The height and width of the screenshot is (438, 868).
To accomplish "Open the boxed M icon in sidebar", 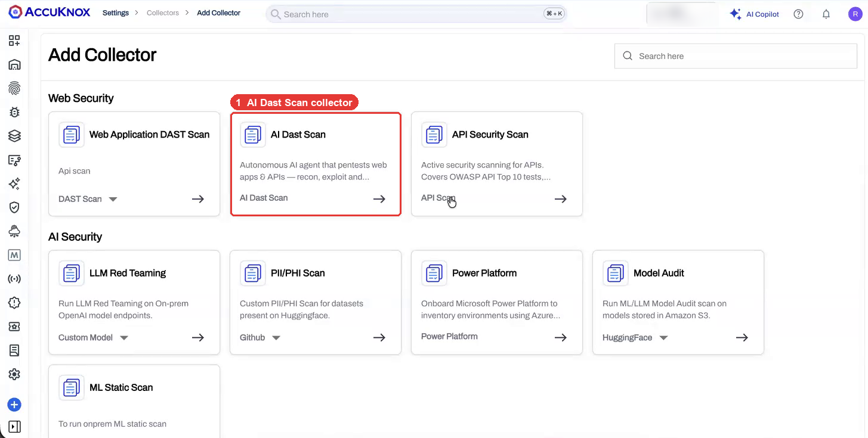I will coord(14,255).
